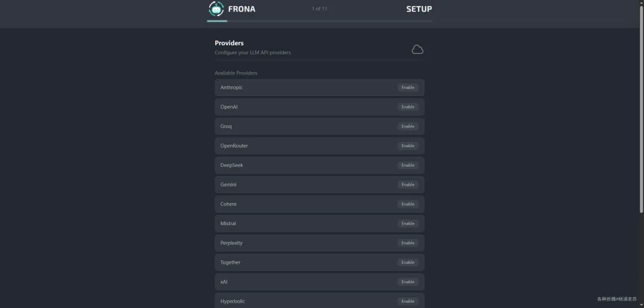
Task: Enable the OpenAI provider
Action: (408, 107)
